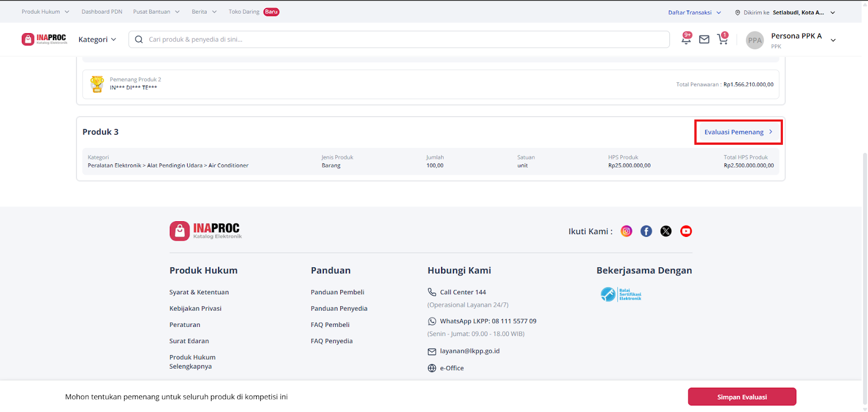Click the Rp25.000.000,00 HPS Produk value
This screenshot has width=868, height=412.
pos(629,166)
